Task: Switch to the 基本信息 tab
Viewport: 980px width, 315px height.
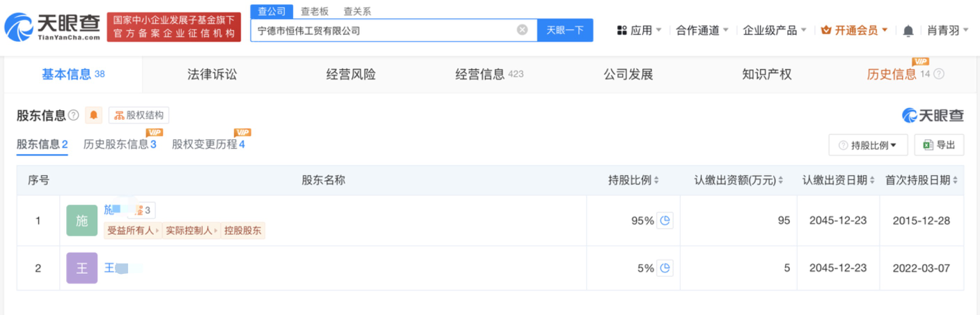Action: [73, 74]
